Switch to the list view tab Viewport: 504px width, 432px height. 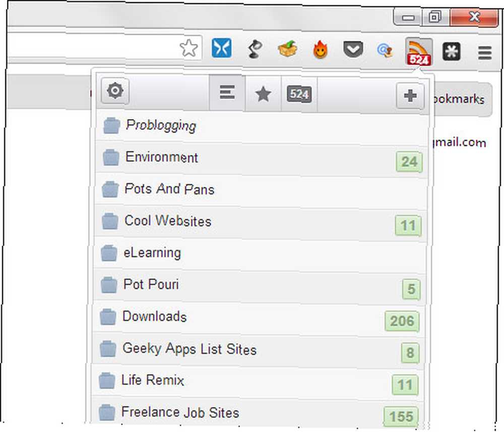[x=227, y=93]
